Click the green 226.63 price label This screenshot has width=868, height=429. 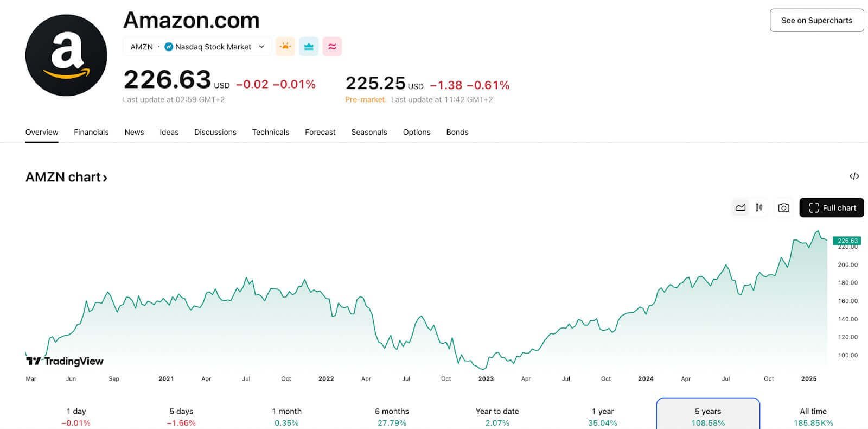click(x=847, y=241)
